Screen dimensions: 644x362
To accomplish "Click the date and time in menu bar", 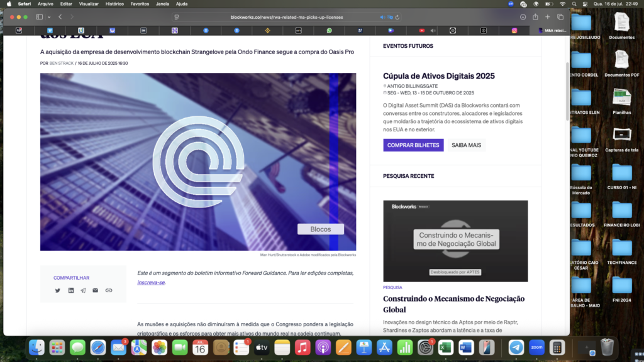I will 616,4.
